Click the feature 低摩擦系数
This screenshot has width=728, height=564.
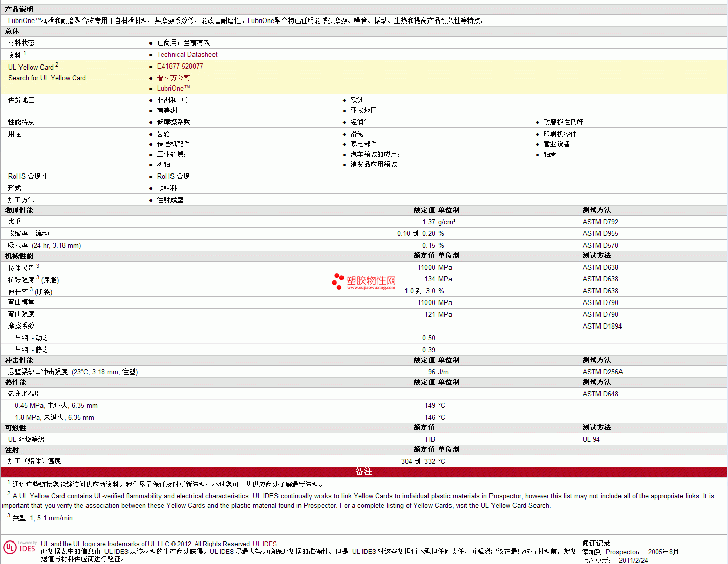point(174,122)
